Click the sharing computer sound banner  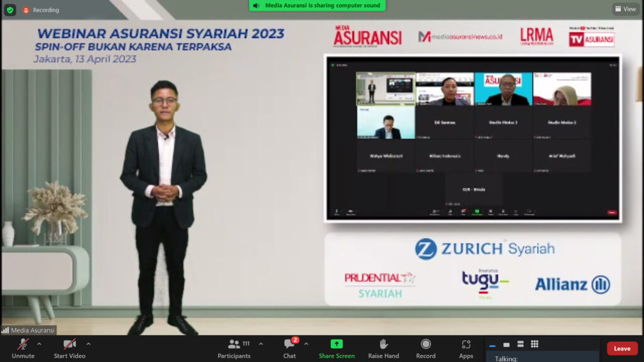(x=317, y=5)
